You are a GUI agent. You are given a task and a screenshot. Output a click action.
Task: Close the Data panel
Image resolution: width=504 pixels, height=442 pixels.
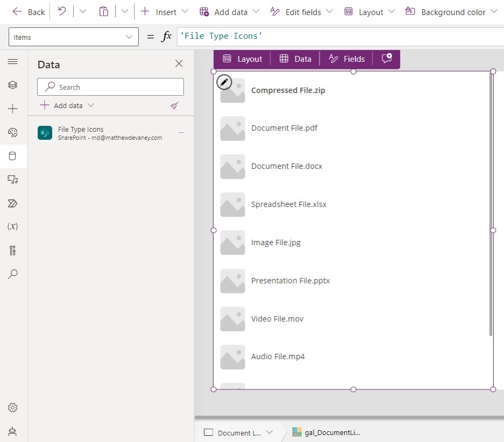(179, 63)
